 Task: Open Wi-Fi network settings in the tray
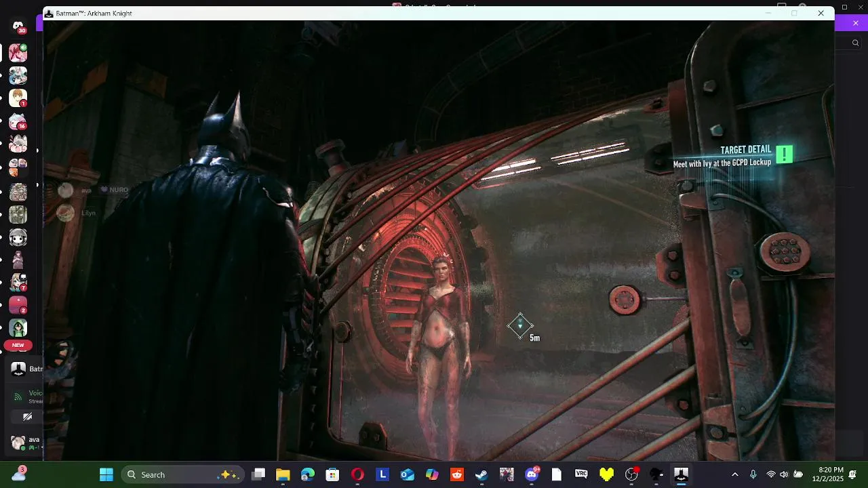(x=771, y=474)
